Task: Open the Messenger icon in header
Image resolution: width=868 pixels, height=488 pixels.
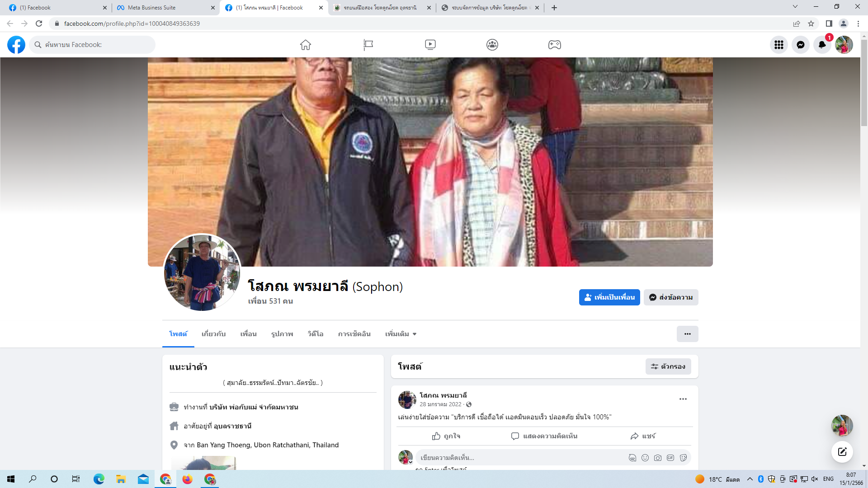Action: pyautogui.click(x=800, y=45)
